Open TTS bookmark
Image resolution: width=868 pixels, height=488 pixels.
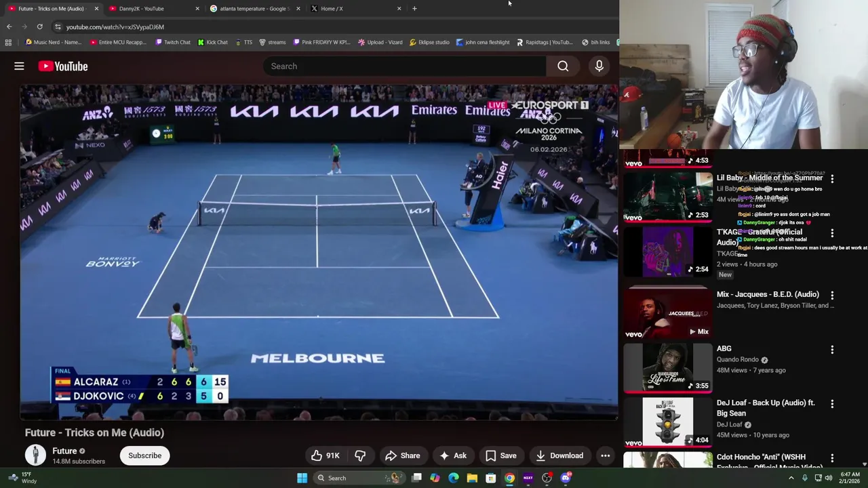point(243,42)
